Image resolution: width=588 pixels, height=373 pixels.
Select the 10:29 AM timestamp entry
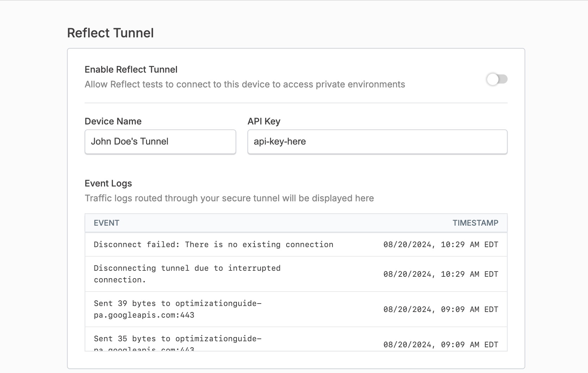(441, 244)
